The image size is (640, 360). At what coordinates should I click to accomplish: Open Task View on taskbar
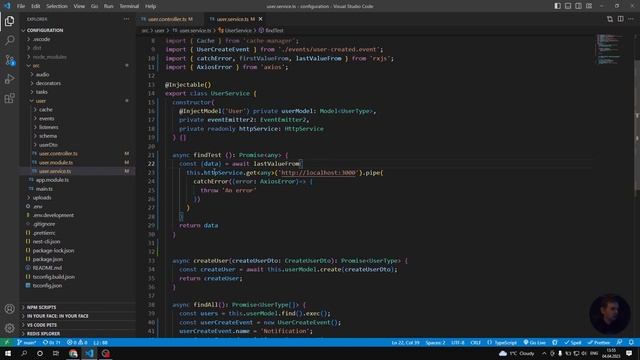56,353
